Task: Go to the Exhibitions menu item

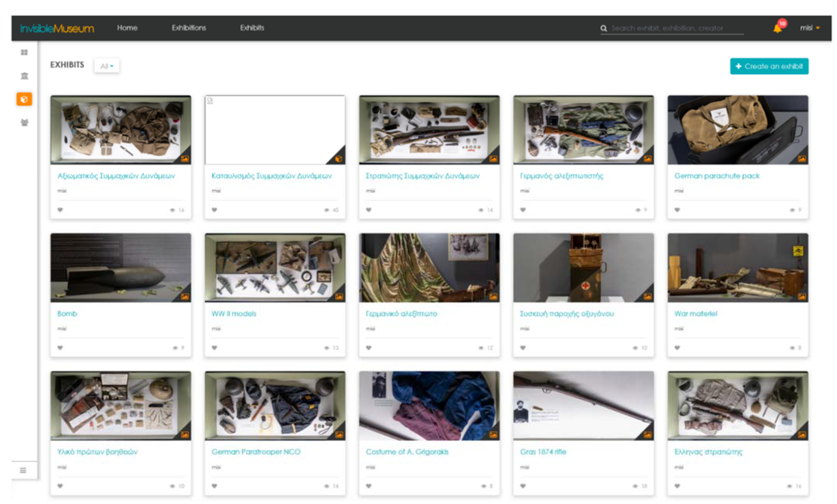Action: (189, 28)
